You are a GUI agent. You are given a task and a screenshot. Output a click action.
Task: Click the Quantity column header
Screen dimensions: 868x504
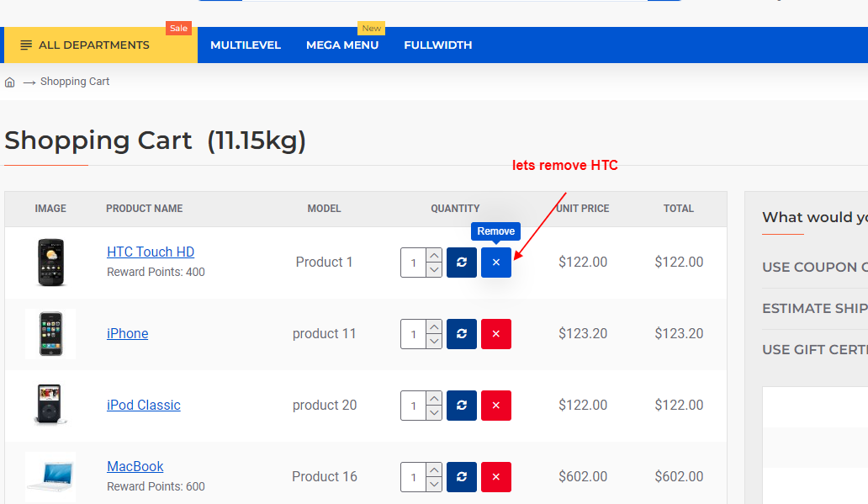pyautogui.click(x=455, y=209)
